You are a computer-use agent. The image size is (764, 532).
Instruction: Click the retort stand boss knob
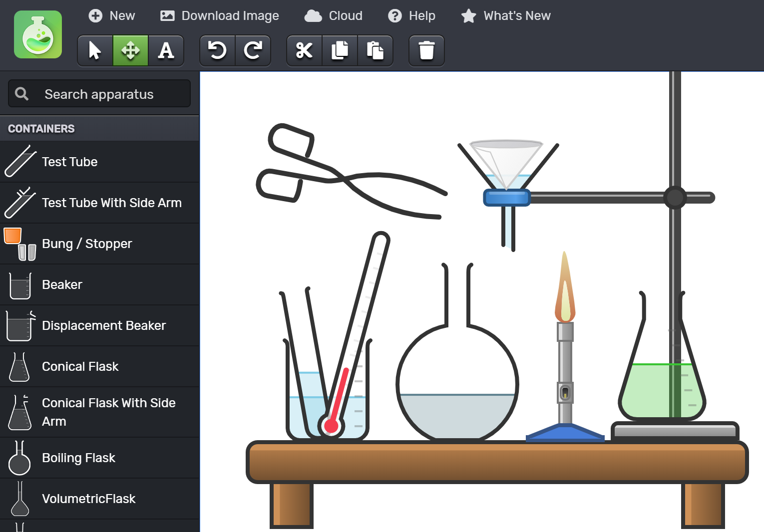675,198
